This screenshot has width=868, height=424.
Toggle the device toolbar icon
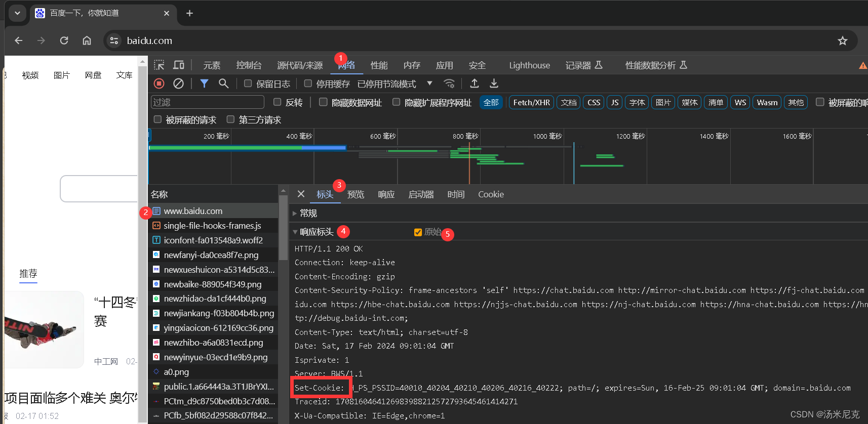coord(178,65)
